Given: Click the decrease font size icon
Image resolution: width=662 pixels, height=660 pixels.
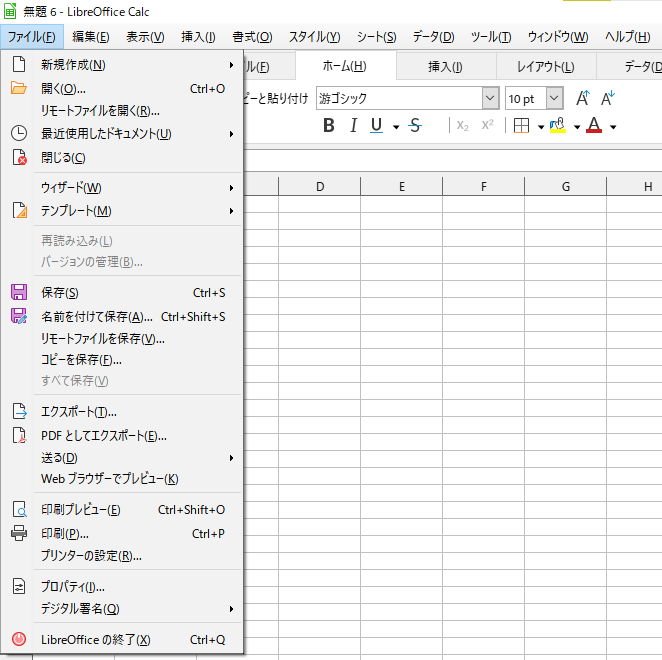Looking at the screenshot, I should tap(608, 98).
